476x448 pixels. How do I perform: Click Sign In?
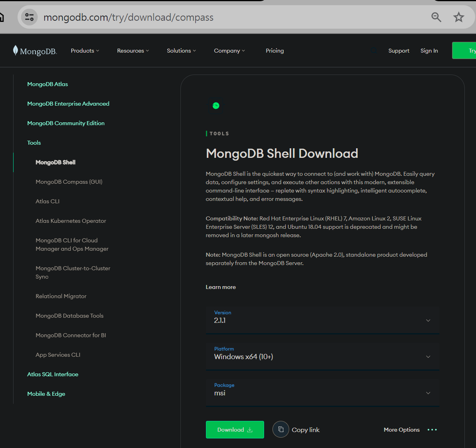(x=429, y=51)
